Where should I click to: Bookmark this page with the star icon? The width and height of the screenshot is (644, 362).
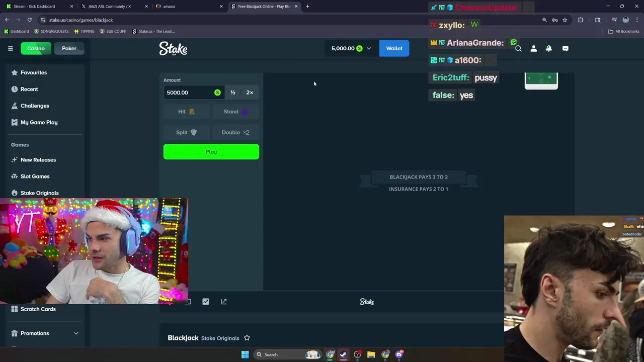(x=565, y=20)
